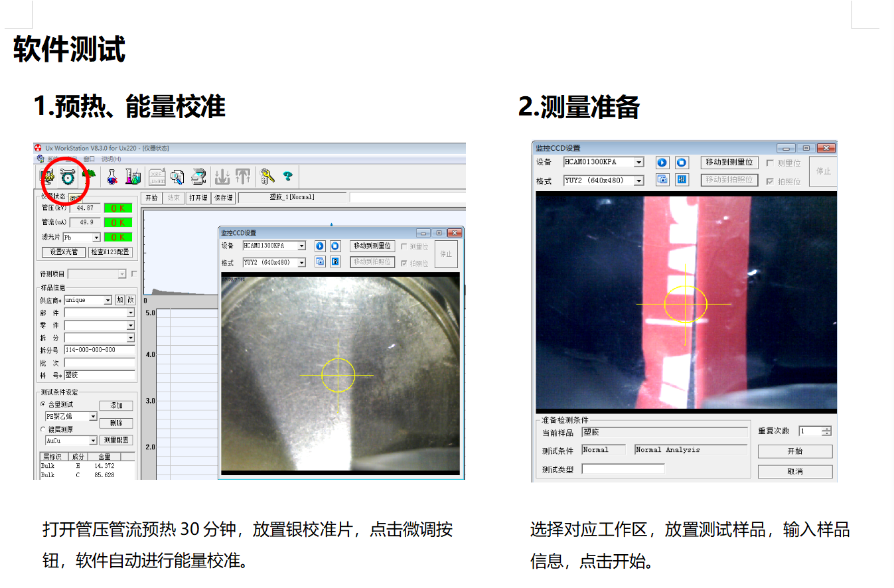This screenshot has height=588, width=894.
Task: Tick the checkbox beside 待测项目 dropdown
Action: [134, 273]
